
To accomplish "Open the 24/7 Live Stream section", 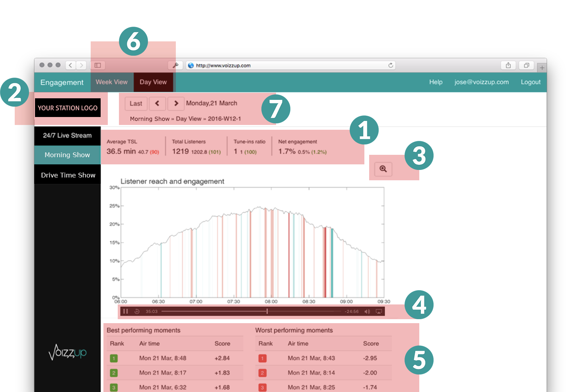I will click(x=67, y=135).
